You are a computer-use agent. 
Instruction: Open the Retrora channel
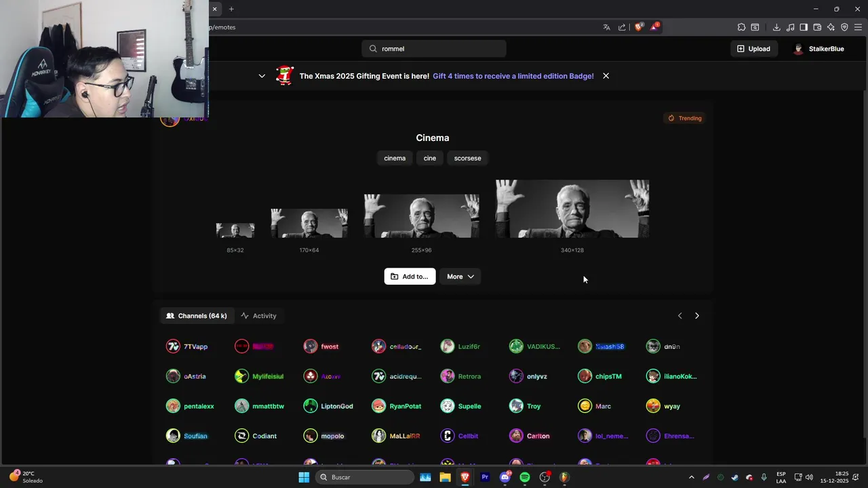click(x=460, y=376)
